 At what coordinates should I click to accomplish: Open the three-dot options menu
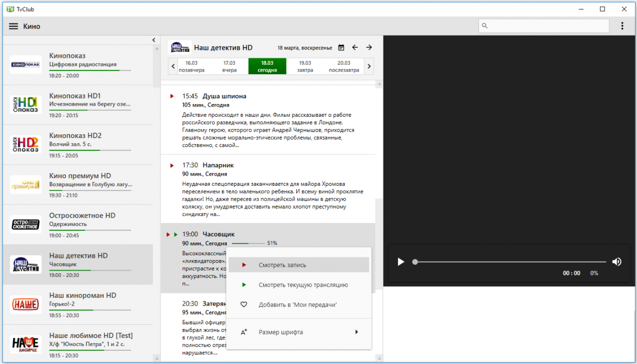622,25
